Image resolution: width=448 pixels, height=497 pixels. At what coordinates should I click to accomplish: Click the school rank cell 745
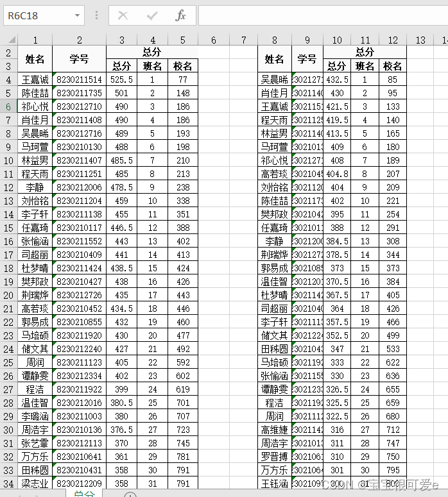183,443
